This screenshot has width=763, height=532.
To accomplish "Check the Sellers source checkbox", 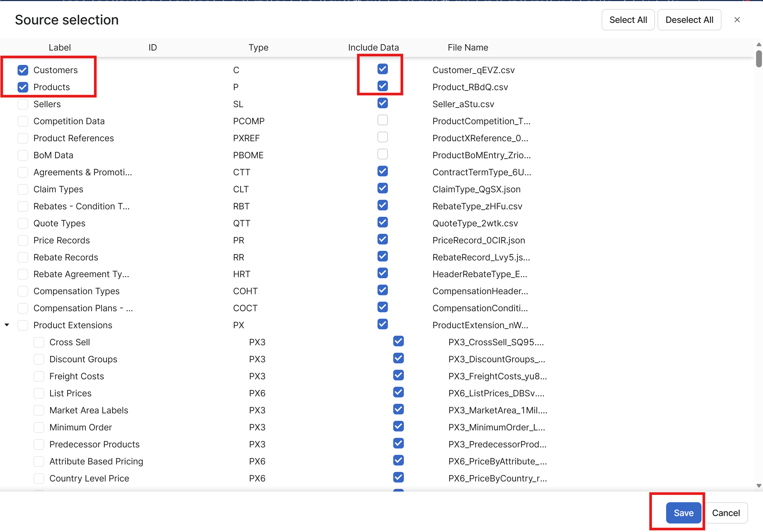I will coord(23,104).
